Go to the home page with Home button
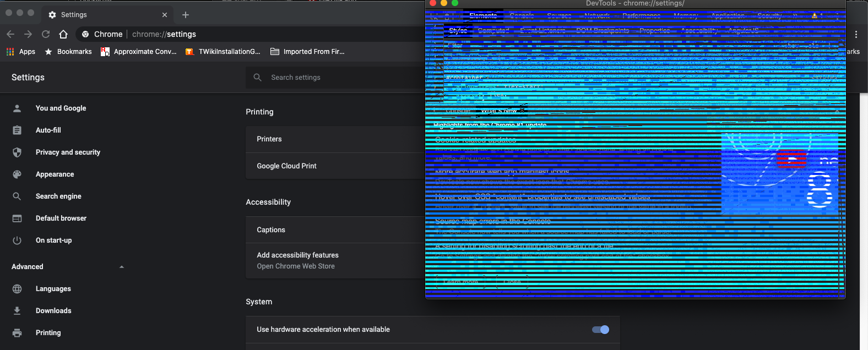This screenshot has height=350, width=868. 63,34
